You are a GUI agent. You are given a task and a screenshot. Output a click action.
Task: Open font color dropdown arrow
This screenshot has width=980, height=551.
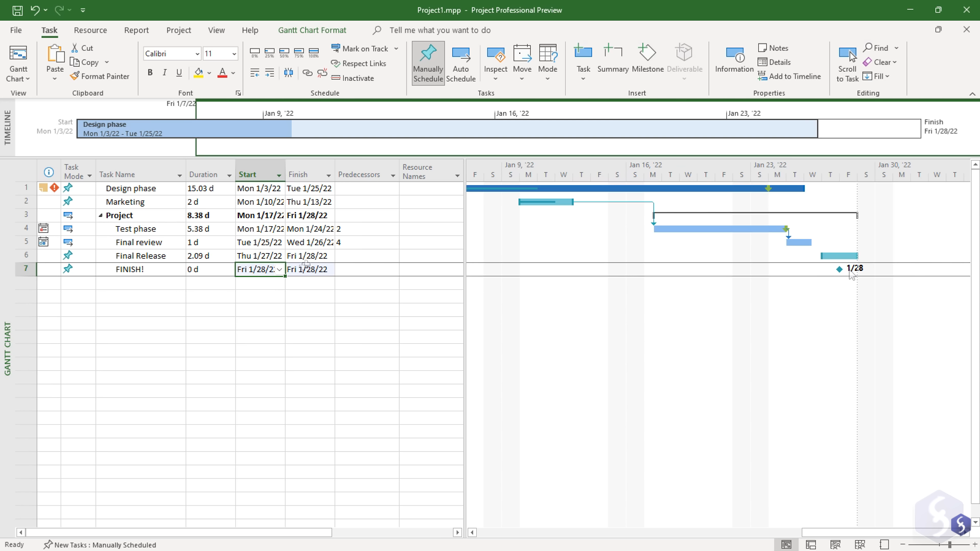(x=233, y=73)
